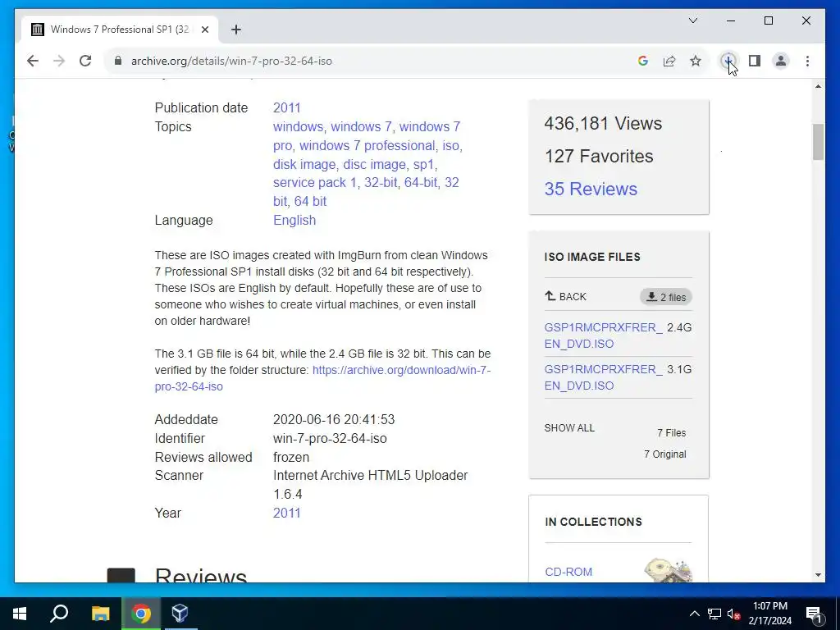This screenshot has width=840, height=630.
Task: Open the English language link
Action: (x=294, y=220)
